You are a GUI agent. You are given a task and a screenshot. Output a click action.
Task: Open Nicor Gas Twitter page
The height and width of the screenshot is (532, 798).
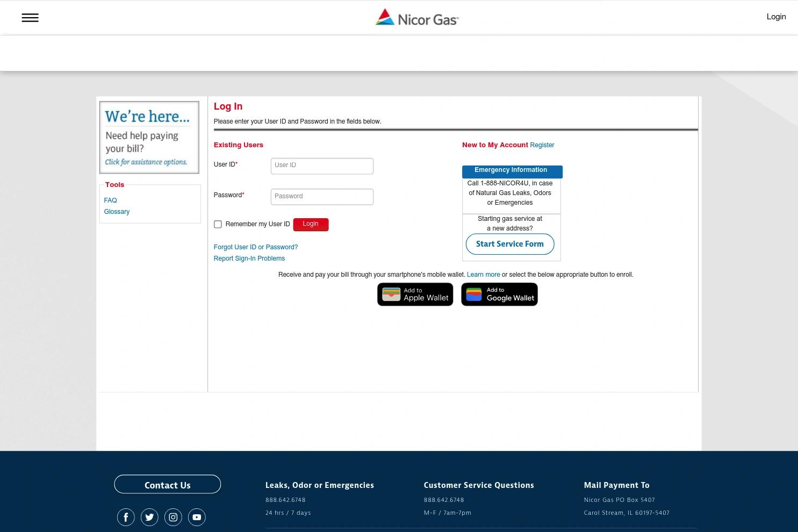coord(149,517)
